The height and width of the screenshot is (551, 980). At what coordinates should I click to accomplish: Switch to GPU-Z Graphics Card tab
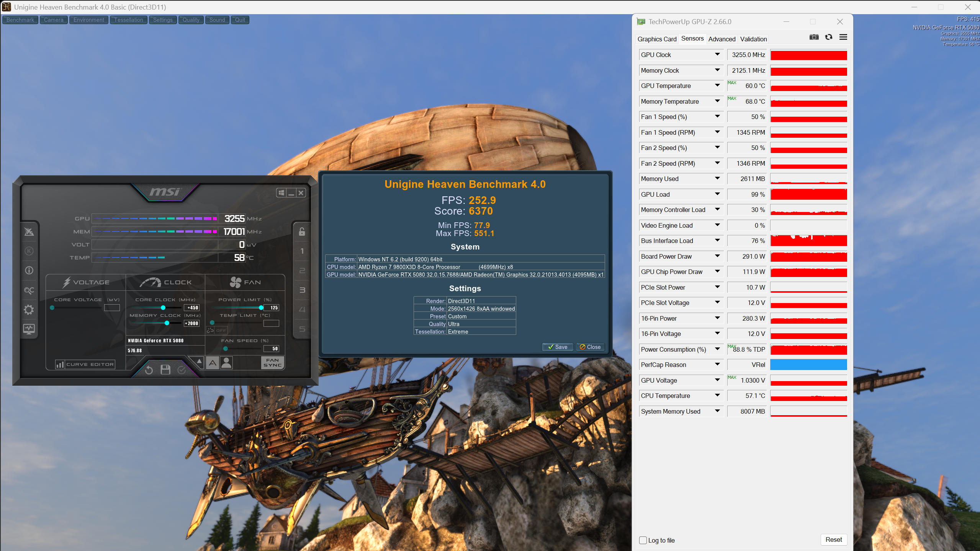657,39
